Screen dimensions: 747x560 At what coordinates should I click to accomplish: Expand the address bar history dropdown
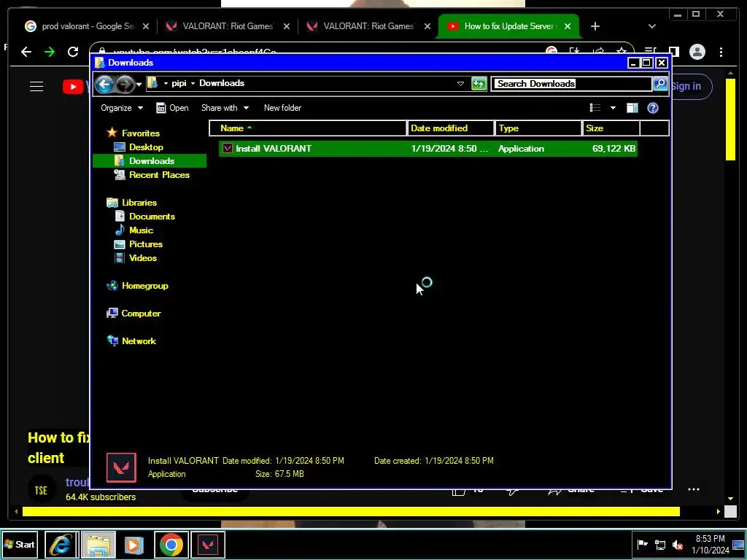pyautogui.click(x=460, y=84)
